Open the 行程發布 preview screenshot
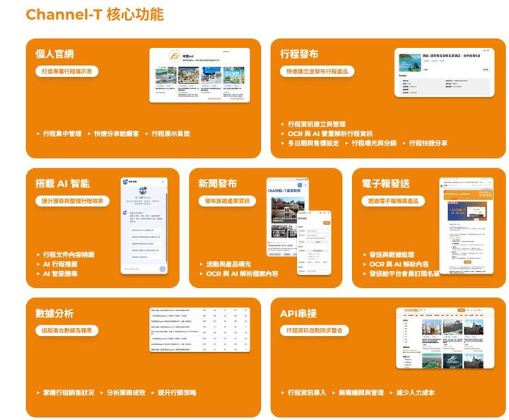Viewport: 509px width, 420px height. [x=445, y=72]
